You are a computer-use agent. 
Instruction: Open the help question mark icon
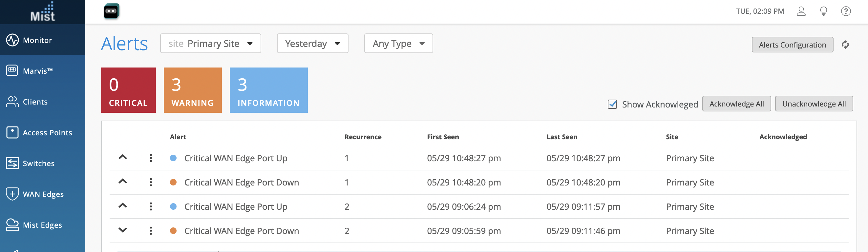[x=845, y=11]
